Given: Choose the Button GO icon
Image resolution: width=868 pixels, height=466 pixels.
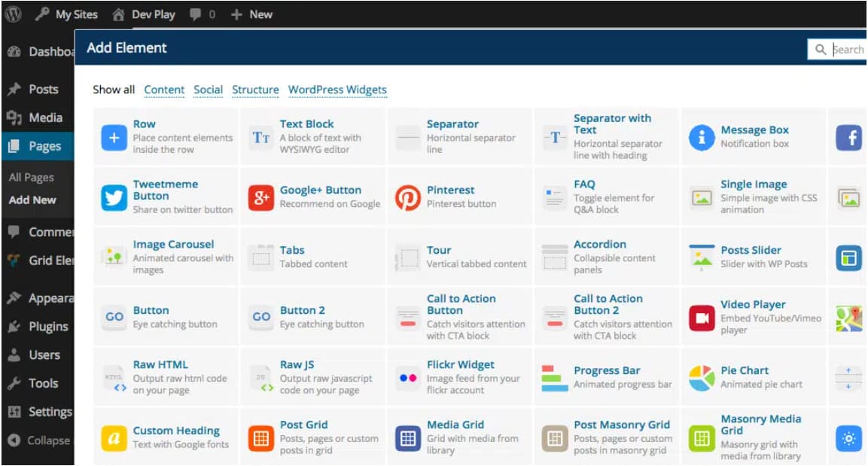Looking at the screenshot, I should point(114,317).
